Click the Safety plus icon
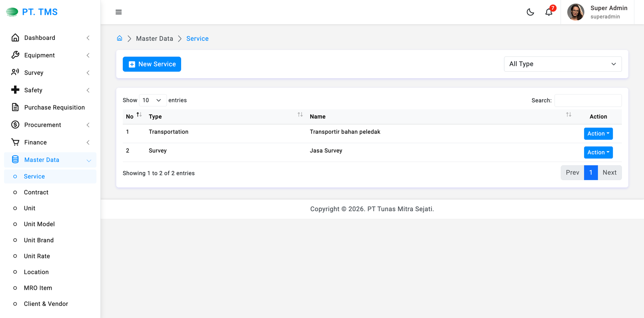 [15, 90]
